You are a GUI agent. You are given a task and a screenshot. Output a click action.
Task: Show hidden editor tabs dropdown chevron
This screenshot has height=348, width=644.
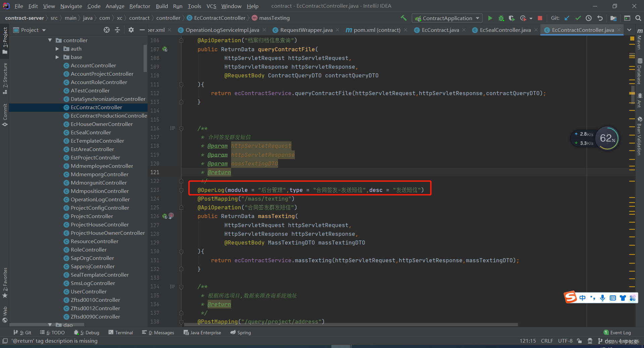pyautogui.click(x=629, y=30)
